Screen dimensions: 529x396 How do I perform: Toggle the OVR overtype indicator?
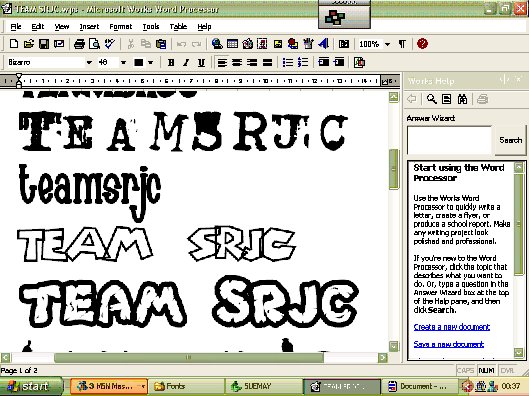[507, 370]
